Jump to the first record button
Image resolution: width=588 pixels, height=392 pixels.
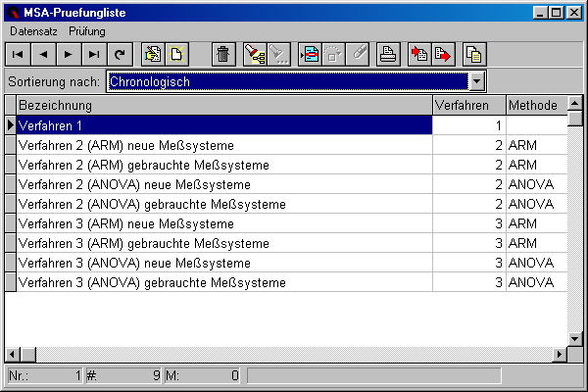(x=20, y=55)
